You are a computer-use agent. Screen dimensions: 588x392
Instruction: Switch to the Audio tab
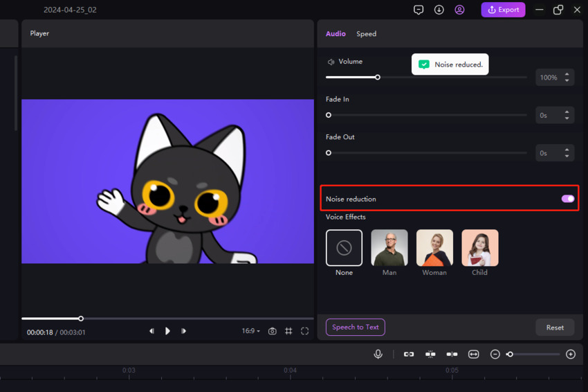(336, 34)
